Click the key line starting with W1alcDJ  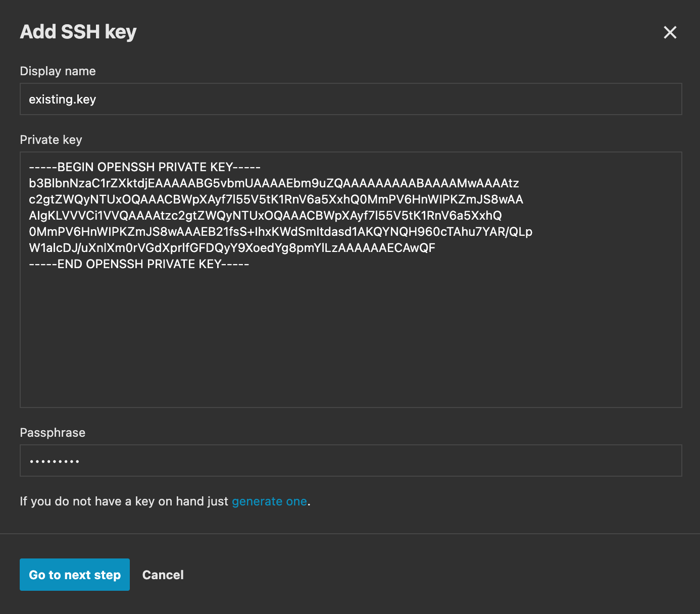pyautogui.click(x=232, y=248)
